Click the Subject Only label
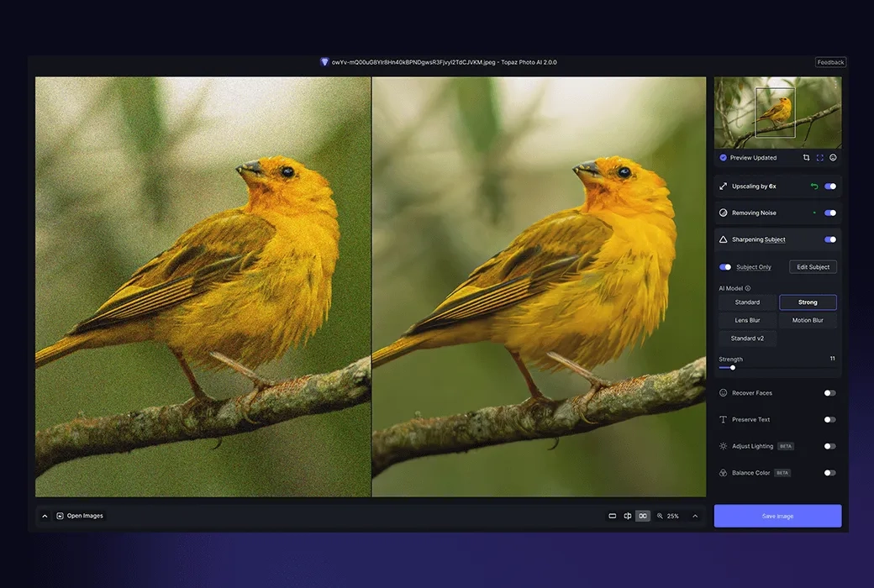874x588 pixels. click(754, 267)
